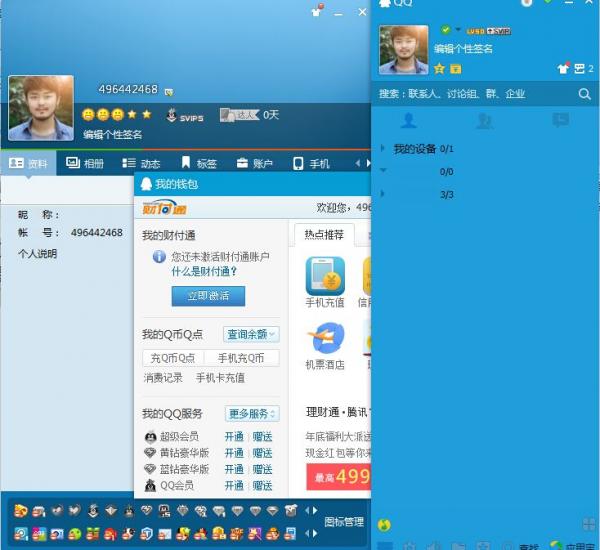Click the magnifier search icon

point(584,94)
